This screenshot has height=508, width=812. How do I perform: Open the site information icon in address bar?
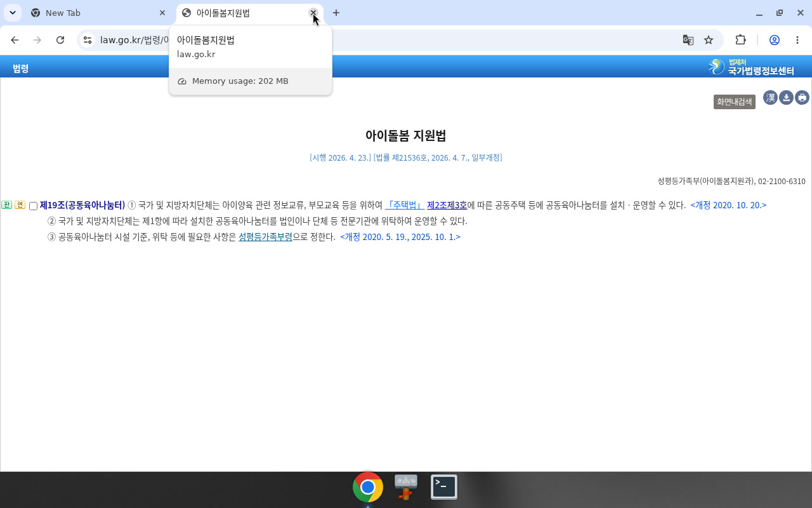88,40
